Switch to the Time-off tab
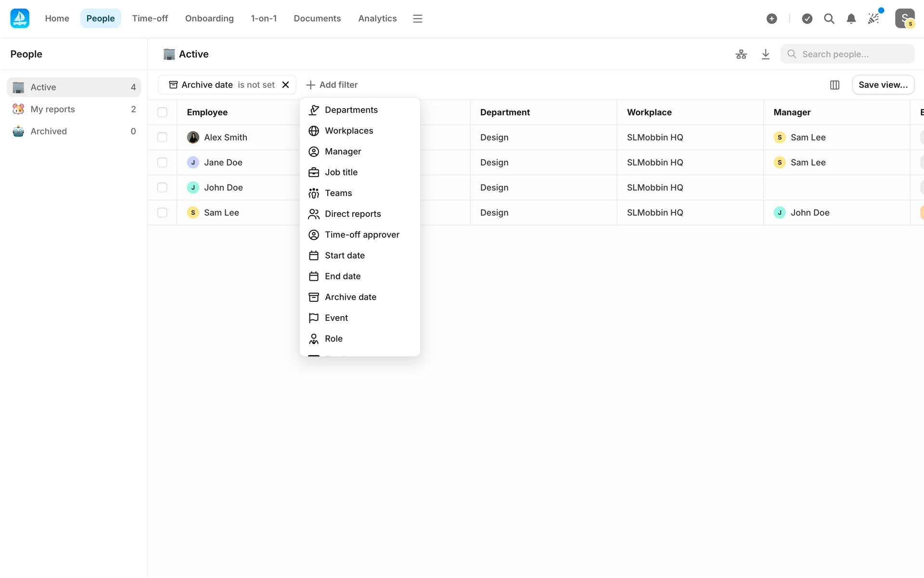Image resolution: width=924 pixels, height=578 pixels. (150, 18)
